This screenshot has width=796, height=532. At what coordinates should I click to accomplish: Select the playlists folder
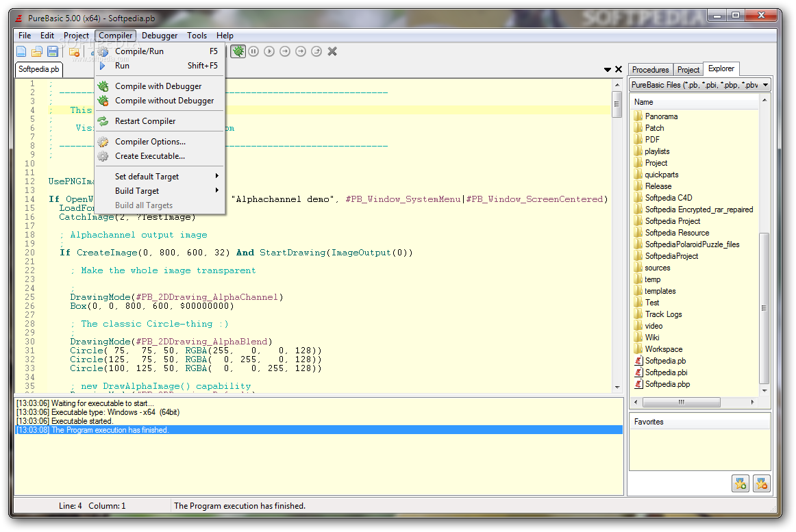657,151
